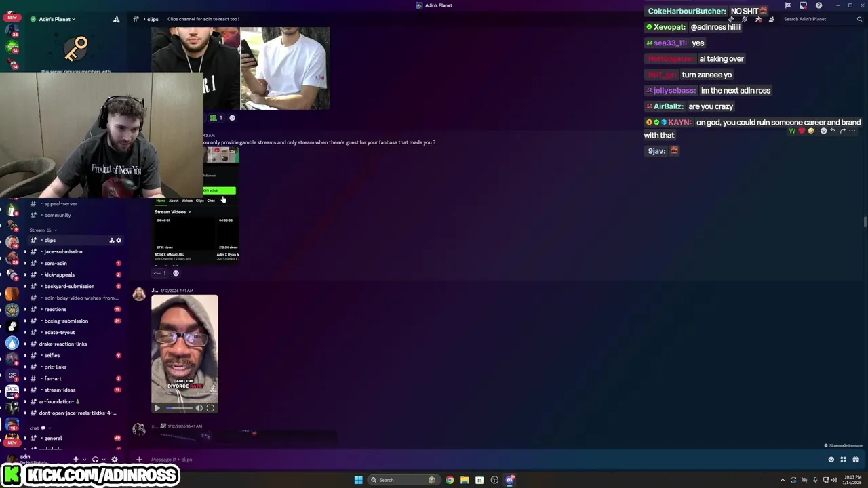Viewport: 868px width, 488px height.
Task: Toggle the video volume speaker icon
Action: coord(199,408)
